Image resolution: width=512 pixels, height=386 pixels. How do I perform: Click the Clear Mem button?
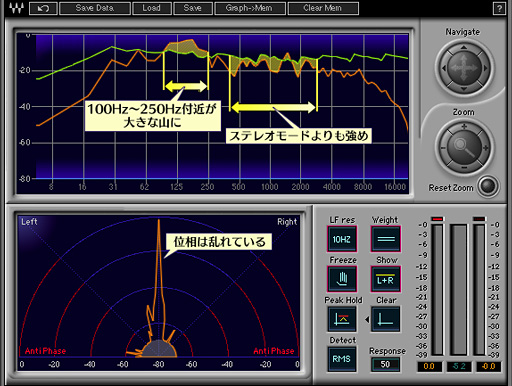323,8
